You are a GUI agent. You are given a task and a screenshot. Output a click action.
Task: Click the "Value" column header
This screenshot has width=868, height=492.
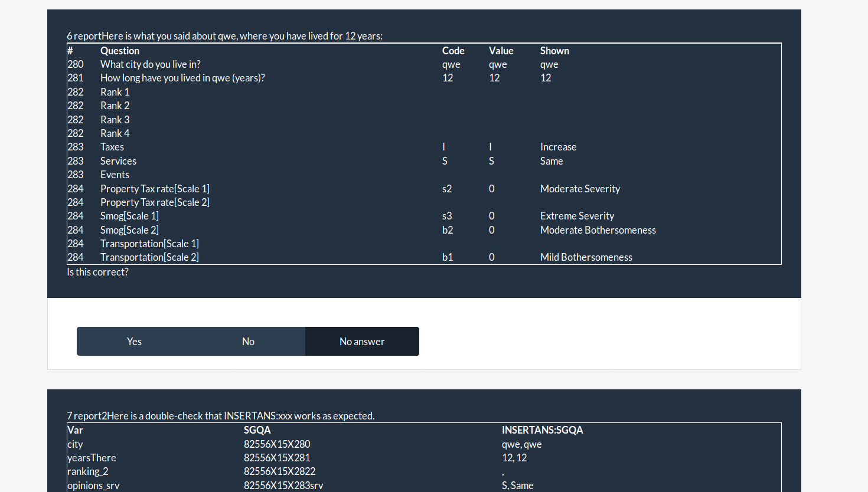[x=501, y=51]
